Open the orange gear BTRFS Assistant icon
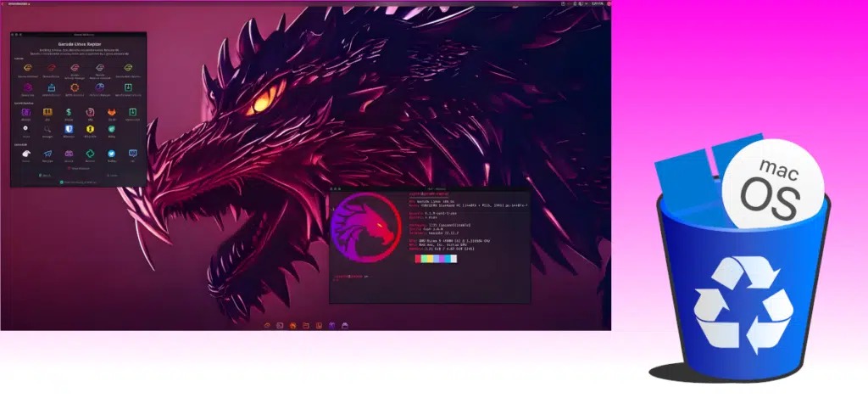This screenshot has height=398, width=868. (x=75, y=87)
